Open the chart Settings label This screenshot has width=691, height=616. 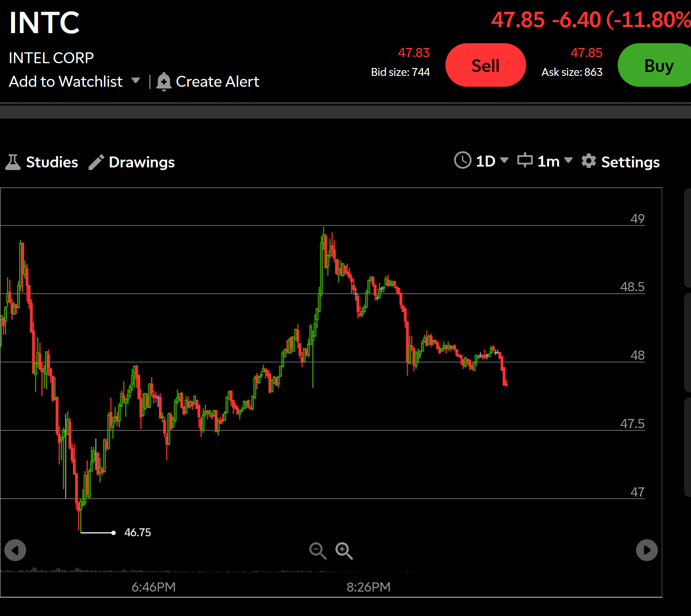click(x=630, y=162)
